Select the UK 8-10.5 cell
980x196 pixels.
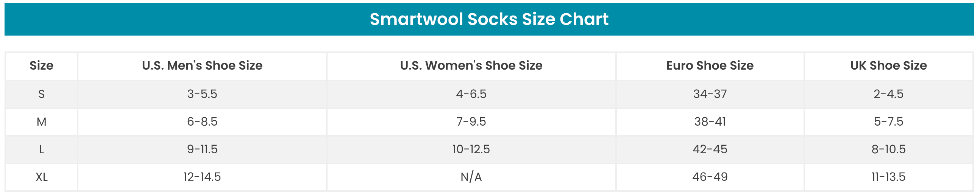click(888, 149)
